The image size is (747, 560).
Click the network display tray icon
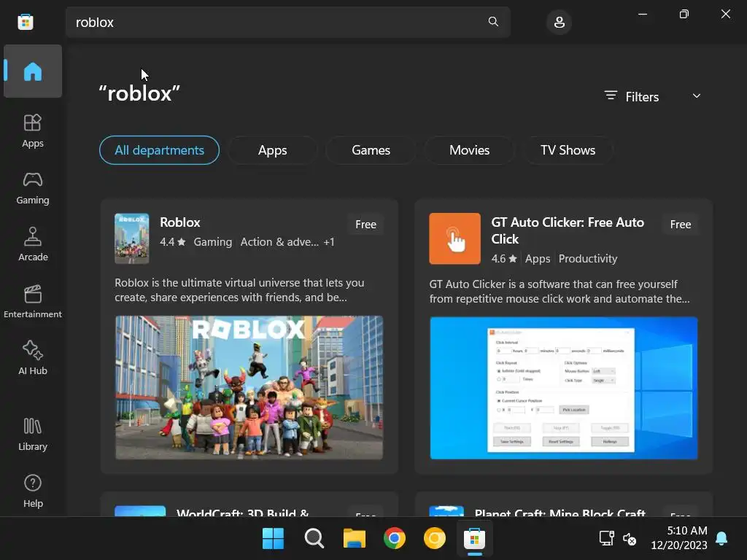(606, 538)
